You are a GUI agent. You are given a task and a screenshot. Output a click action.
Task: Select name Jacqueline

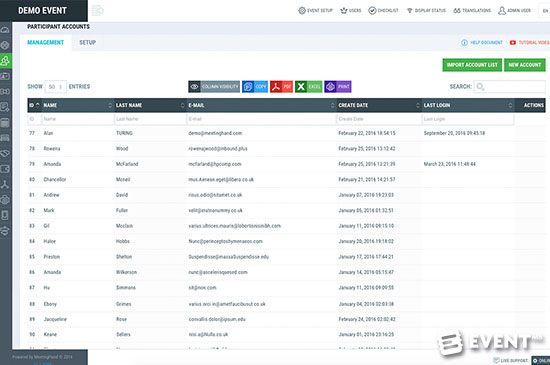tap(55, 319)
